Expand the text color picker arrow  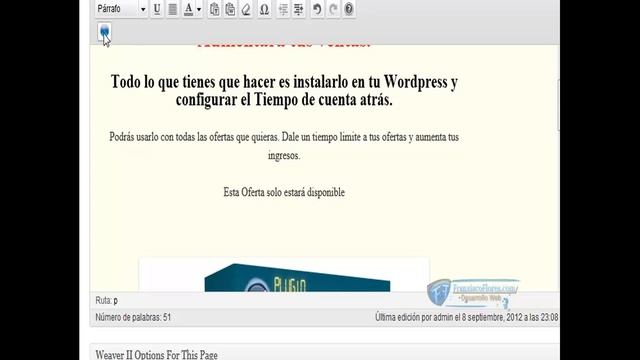click(x=199, y=9)
